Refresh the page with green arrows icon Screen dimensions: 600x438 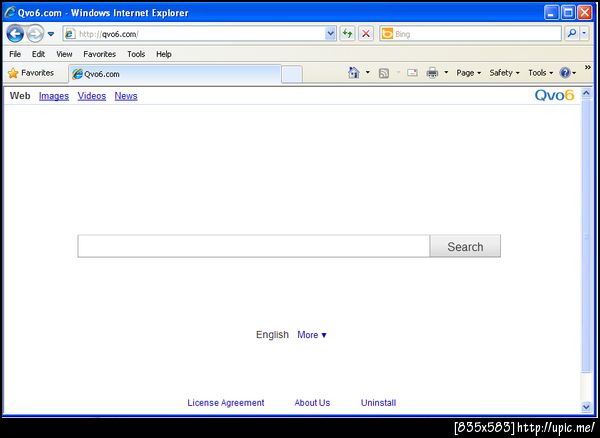pyautogui.click(x=347, y=34)
